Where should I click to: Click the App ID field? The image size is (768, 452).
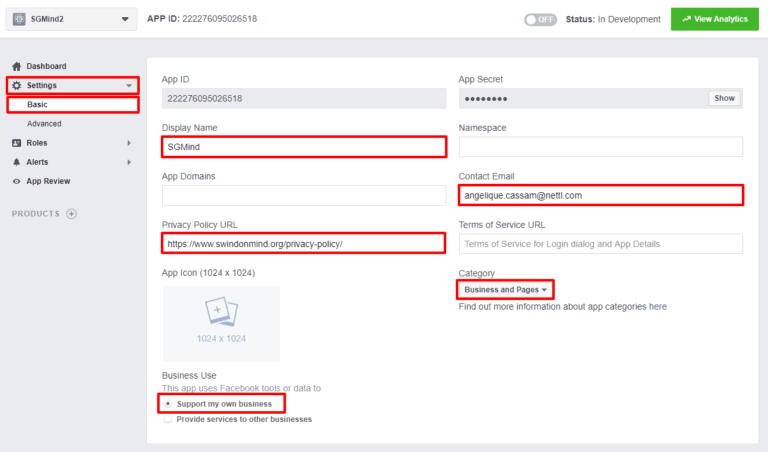304,98
